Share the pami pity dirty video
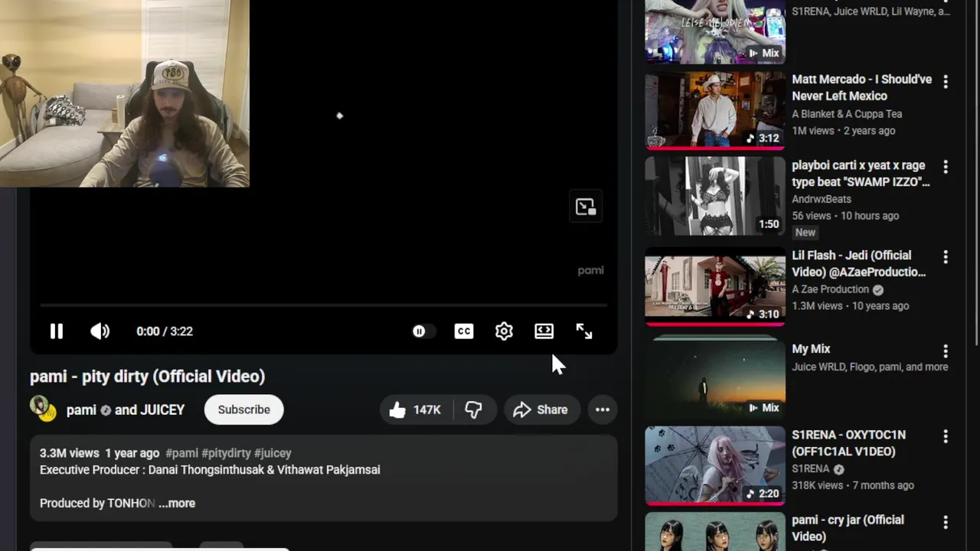The height and width of the screenshot is (551, 980). click(x=541, y=409)
